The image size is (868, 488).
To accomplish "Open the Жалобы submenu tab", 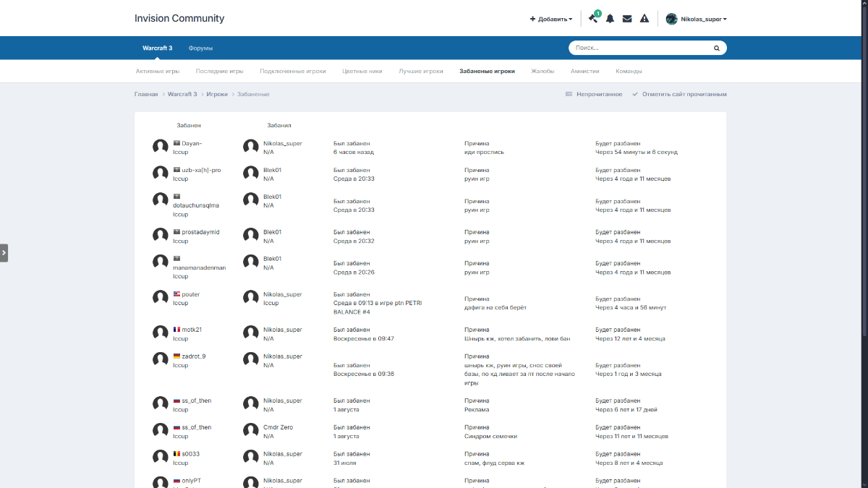I will click(542, 72).
